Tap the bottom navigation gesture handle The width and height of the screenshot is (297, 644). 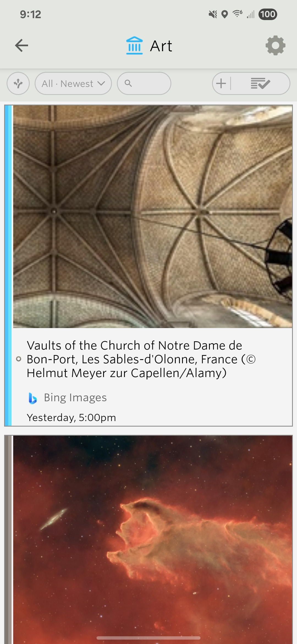148,638
